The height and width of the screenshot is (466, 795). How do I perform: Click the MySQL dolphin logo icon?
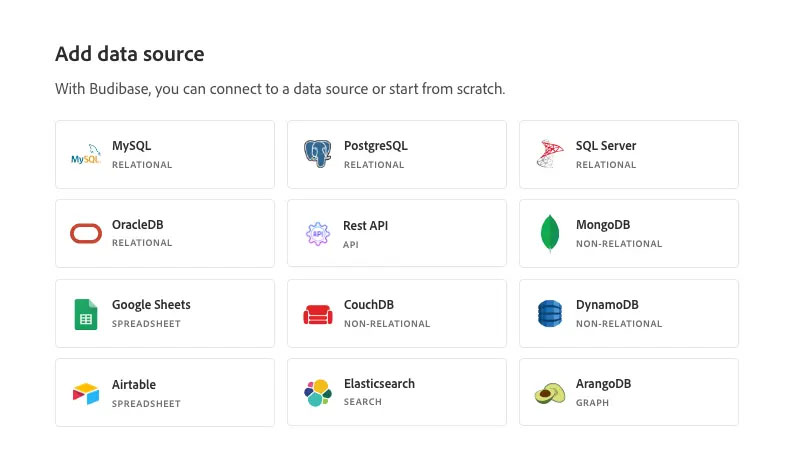point(86,154)
